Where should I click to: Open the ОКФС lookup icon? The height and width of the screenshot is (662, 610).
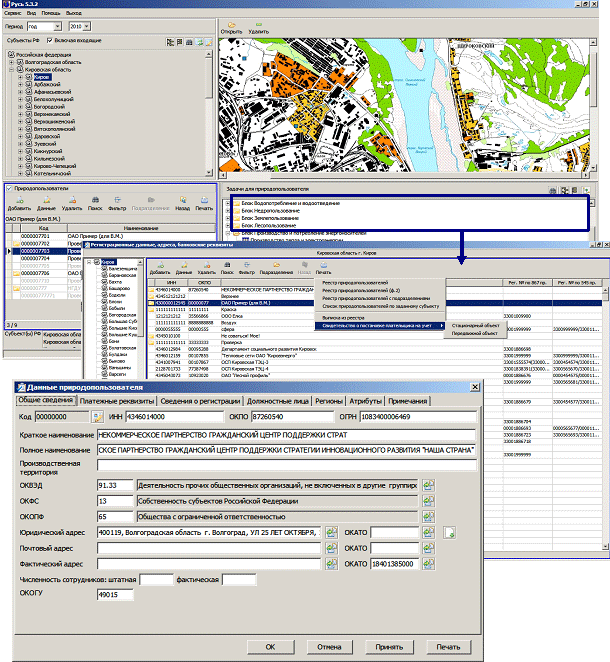click(429, 500)
